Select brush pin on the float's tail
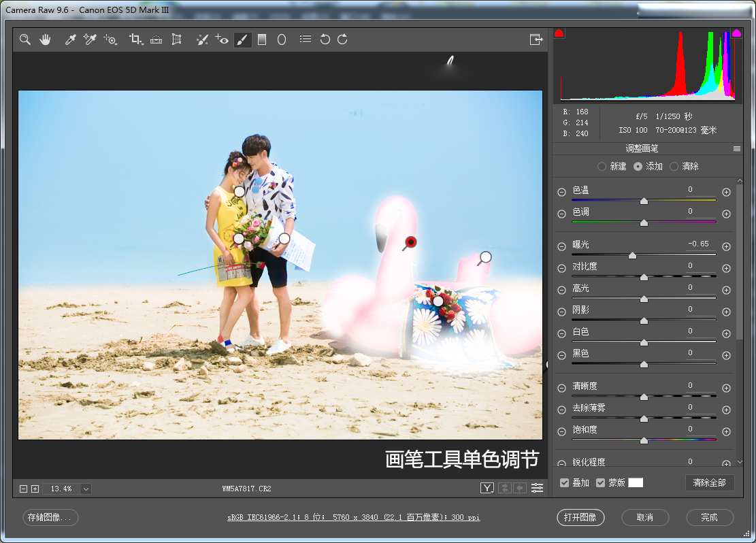The height and width of the screenshot is (543, 756). [485, 257]
